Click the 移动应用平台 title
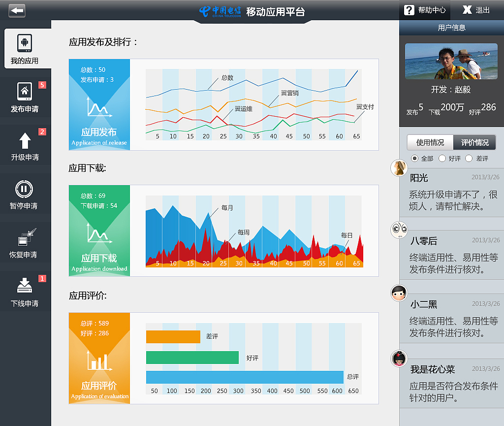This screenshot has width=504, height=426. click(276, 12)
